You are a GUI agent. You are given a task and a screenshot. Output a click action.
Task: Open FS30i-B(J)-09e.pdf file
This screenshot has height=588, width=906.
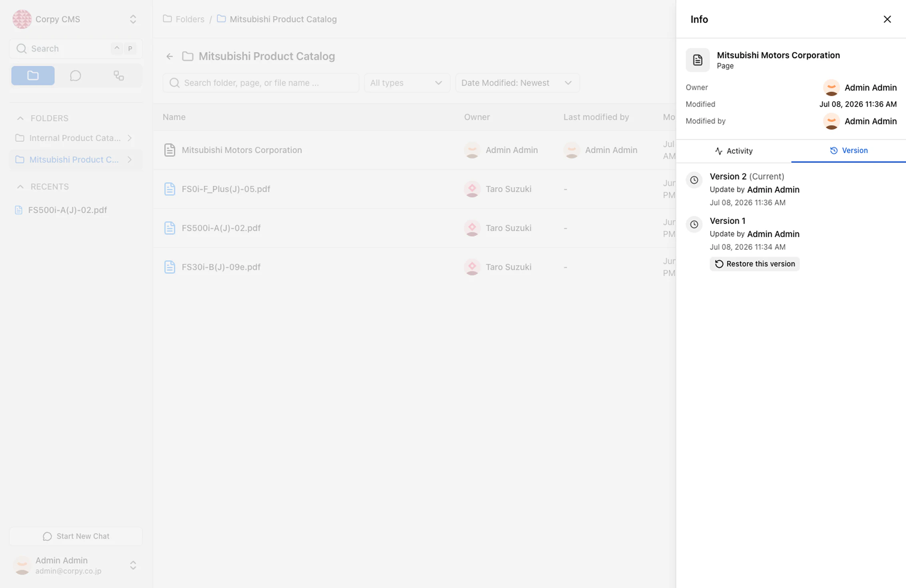tap(221, 267)
